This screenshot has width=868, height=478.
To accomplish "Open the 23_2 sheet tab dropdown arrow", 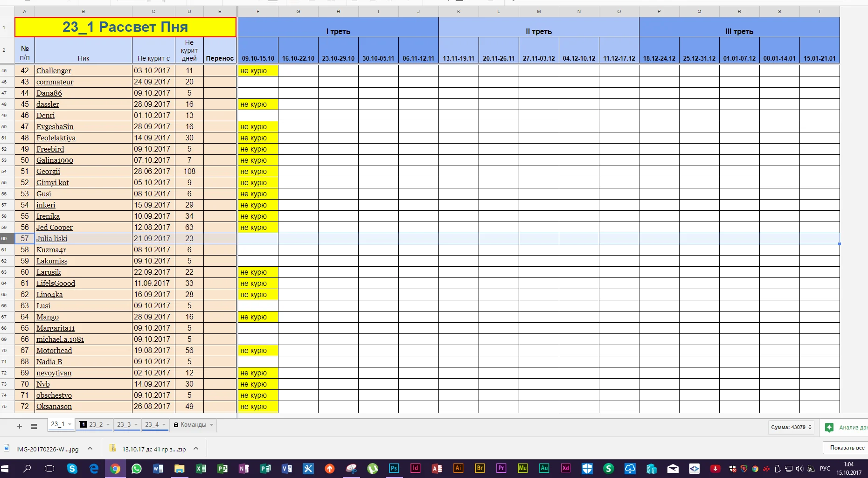I will [x=108, y=425].
